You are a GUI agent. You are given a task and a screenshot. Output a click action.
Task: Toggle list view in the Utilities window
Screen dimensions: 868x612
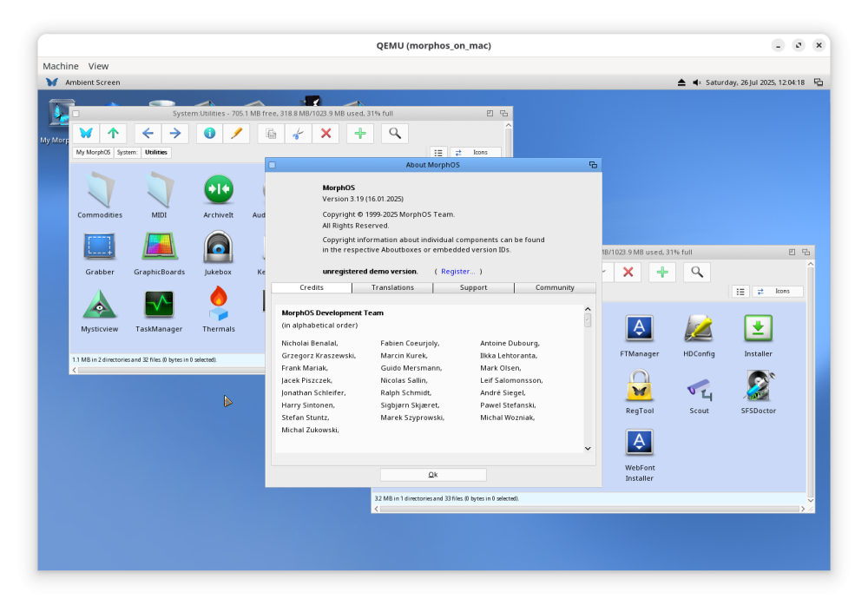pos(438,152)
